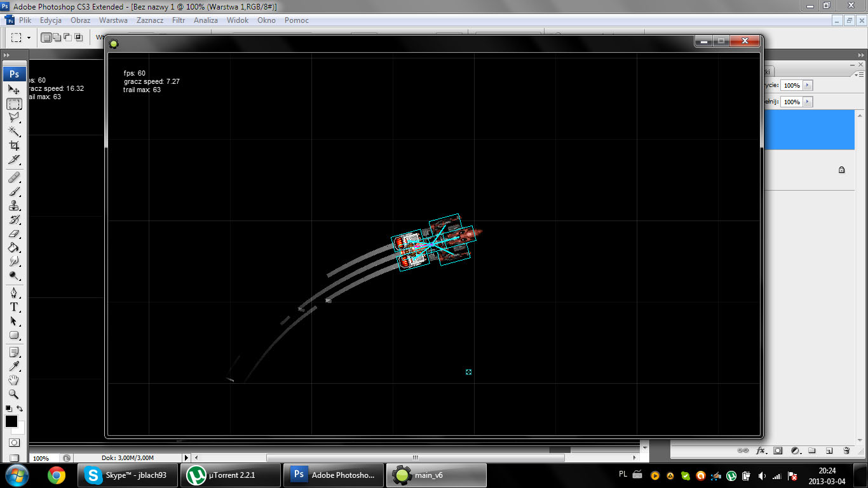The height and width of the screenshot is (488, 868).
Task: Open the tool preset picker dropdown
Action: [29, 37]
